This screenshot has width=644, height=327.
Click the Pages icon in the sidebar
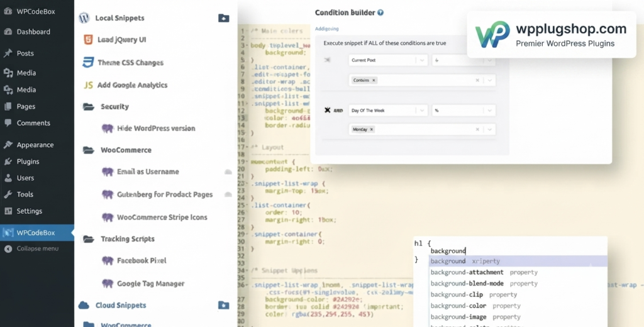click(x=8, y=106)
